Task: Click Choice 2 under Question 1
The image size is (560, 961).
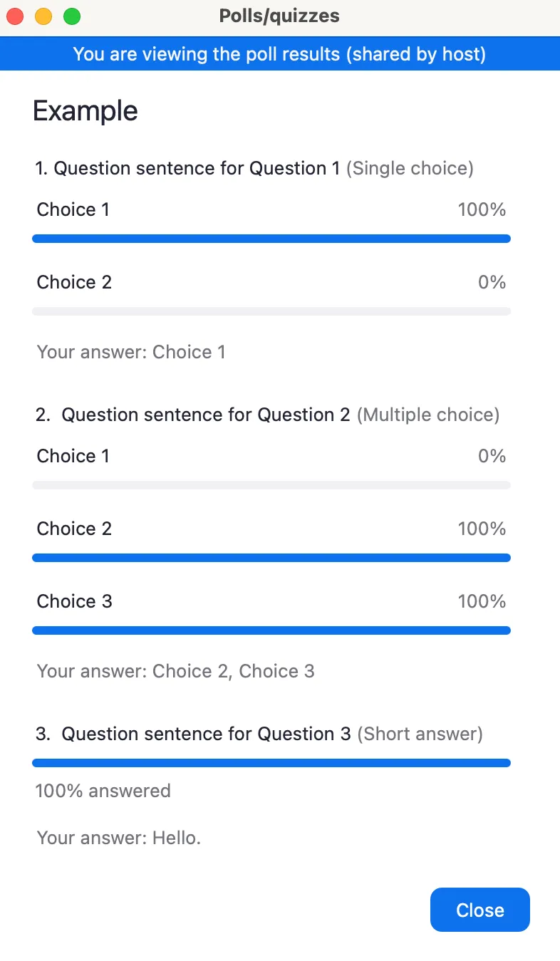Action: pos(73,281)
